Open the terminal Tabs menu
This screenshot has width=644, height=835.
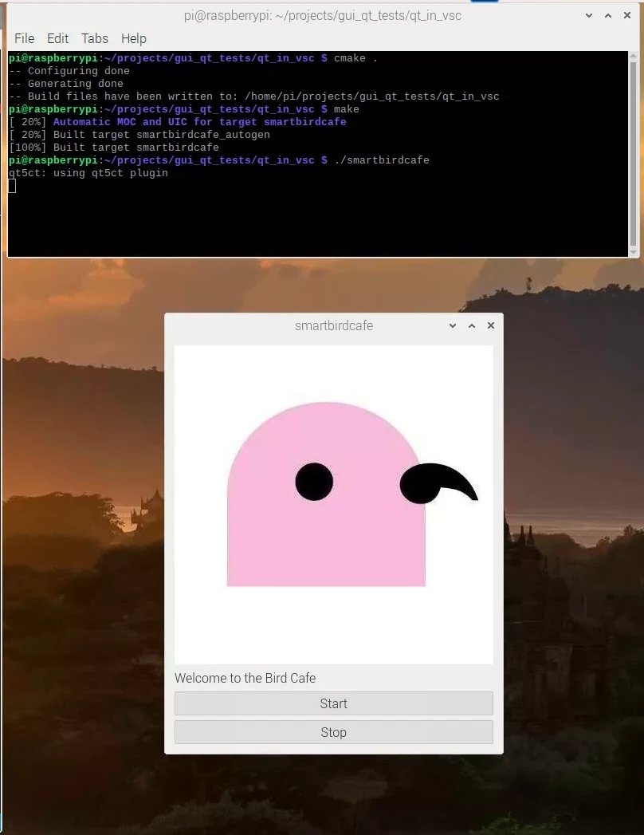[x=95, y=38]
